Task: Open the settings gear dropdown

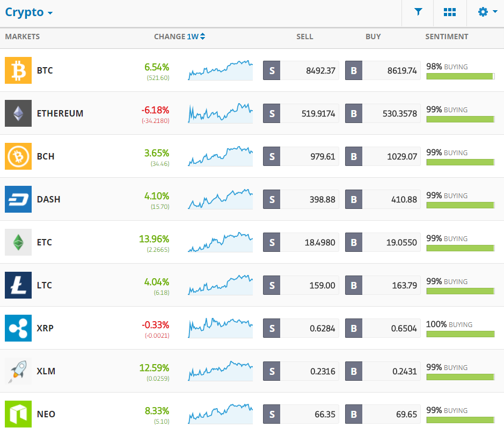Action: point(487,12)
